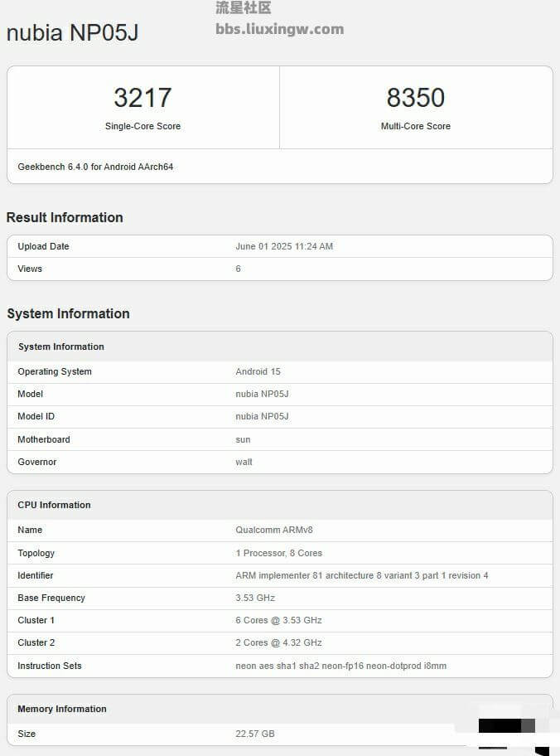The width and height of the screenshot is (560, 756).
Task: Click the Views label
Action: coord(30,269)
